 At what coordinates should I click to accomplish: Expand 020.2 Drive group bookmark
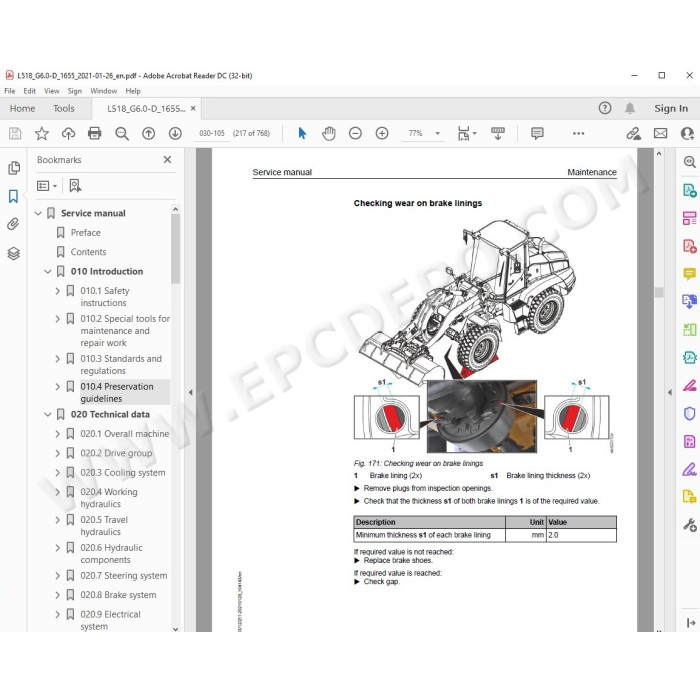[57, 453]
